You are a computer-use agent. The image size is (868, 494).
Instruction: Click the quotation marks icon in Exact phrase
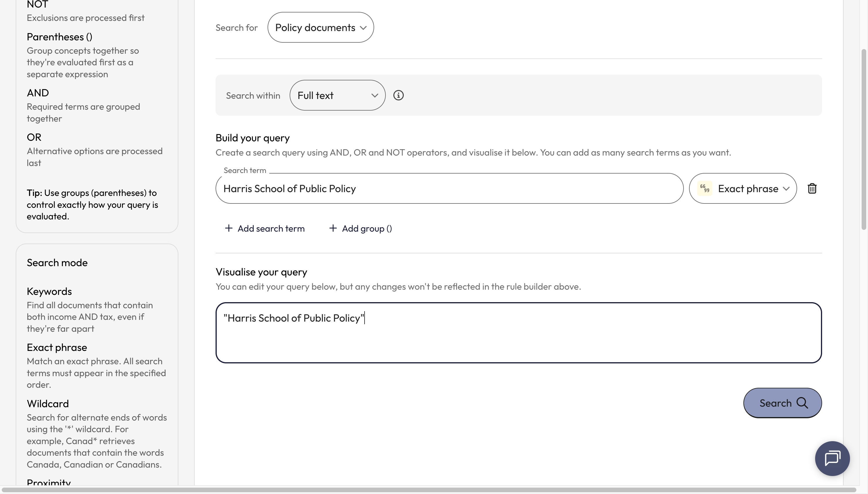point(704,188)
